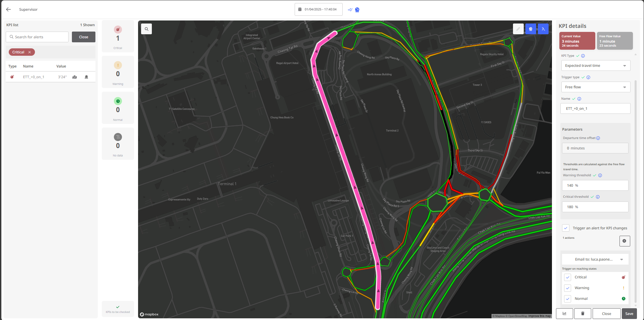Select the pencil edit tool on the map

point(518,29)
